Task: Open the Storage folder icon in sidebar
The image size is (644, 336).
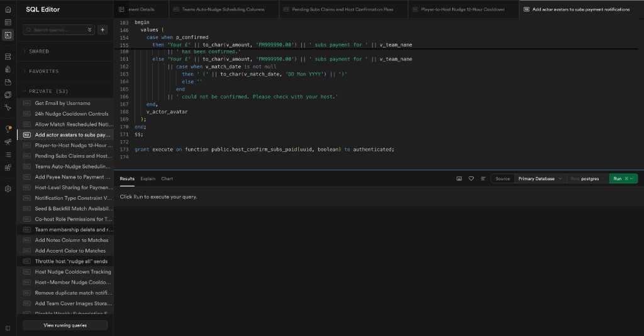Action: click(8, 82)
